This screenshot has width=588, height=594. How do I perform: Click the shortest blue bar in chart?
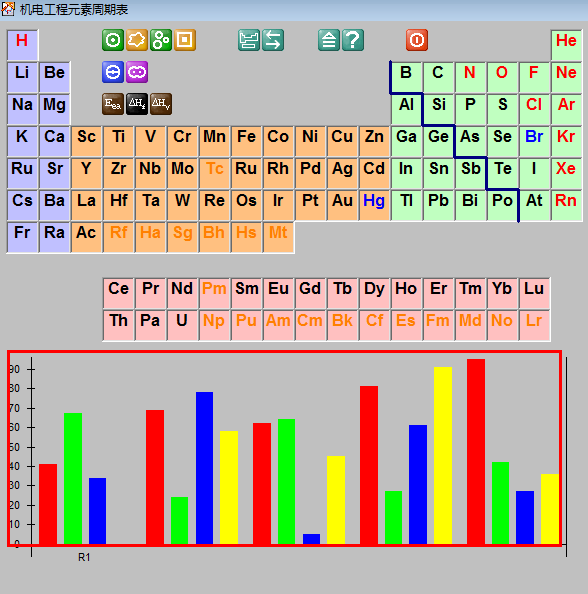click(x=311, y=539)
